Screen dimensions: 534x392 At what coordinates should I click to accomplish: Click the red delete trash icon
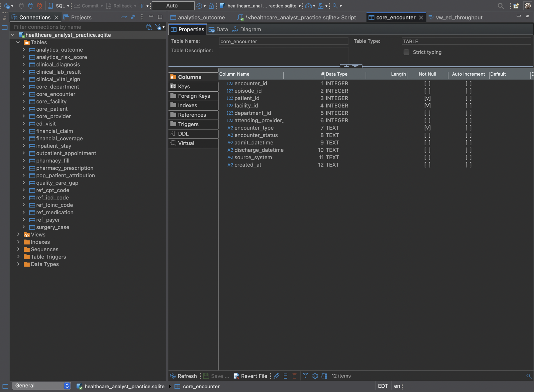click(294, 376)
